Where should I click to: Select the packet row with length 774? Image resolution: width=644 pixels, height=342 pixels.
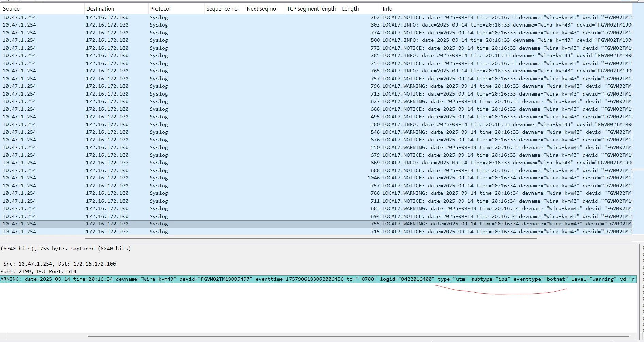[316, 33]
